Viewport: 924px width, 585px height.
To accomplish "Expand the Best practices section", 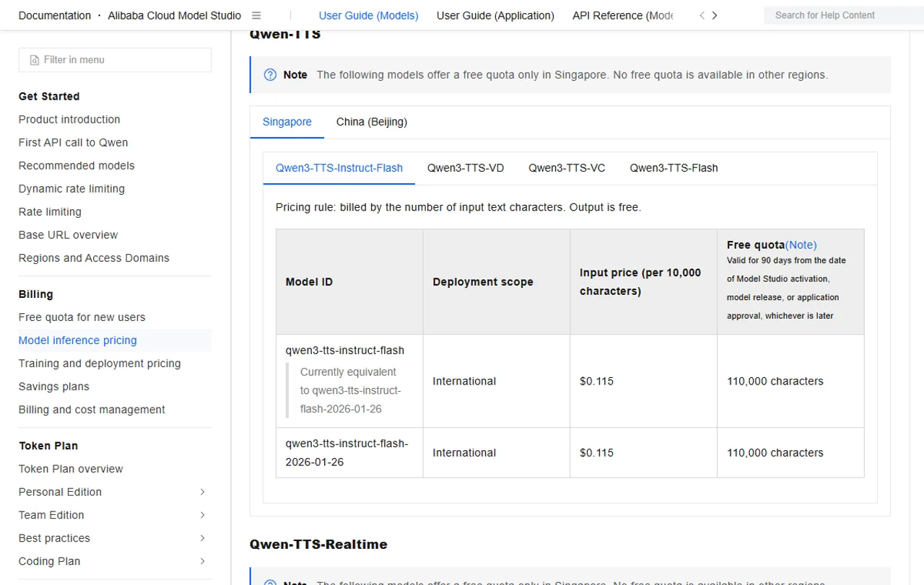I will tap(202, 538).
